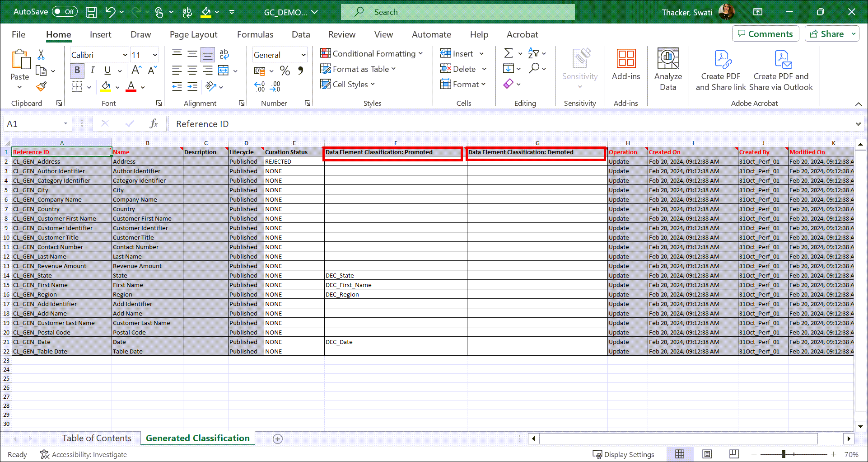The height and width of the screenshot is (462, 868).
Task: Click the Undo arrow icon
Action: coord(110,12)
